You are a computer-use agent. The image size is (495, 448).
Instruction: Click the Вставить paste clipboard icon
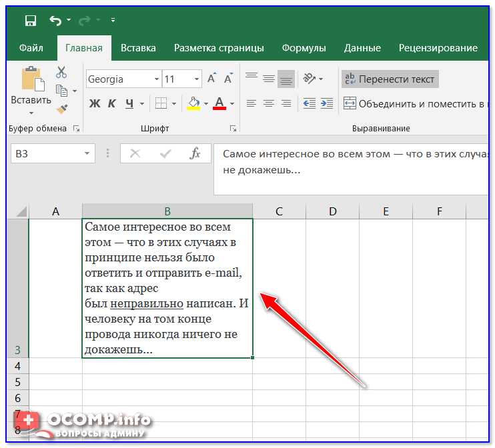tap(33, 79)
